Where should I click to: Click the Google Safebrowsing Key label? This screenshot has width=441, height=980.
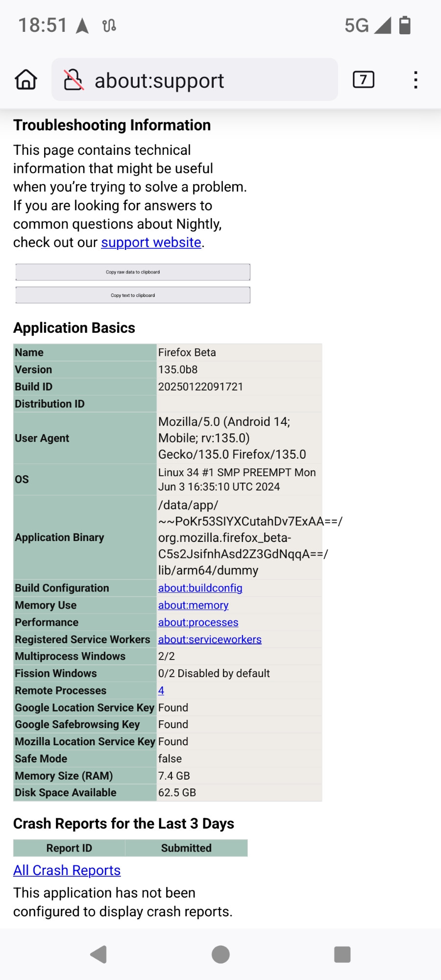tap(77, 724)
